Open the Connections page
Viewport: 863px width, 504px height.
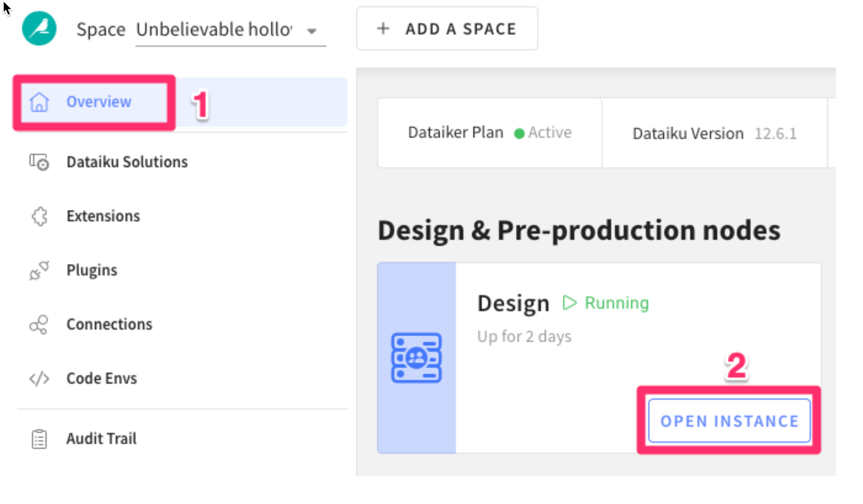(x=109, y=324)
